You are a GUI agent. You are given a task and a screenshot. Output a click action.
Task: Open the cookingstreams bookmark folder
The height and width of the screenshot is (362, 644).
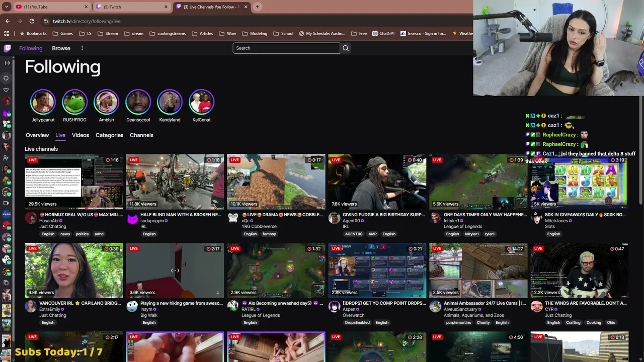point(167,34)
